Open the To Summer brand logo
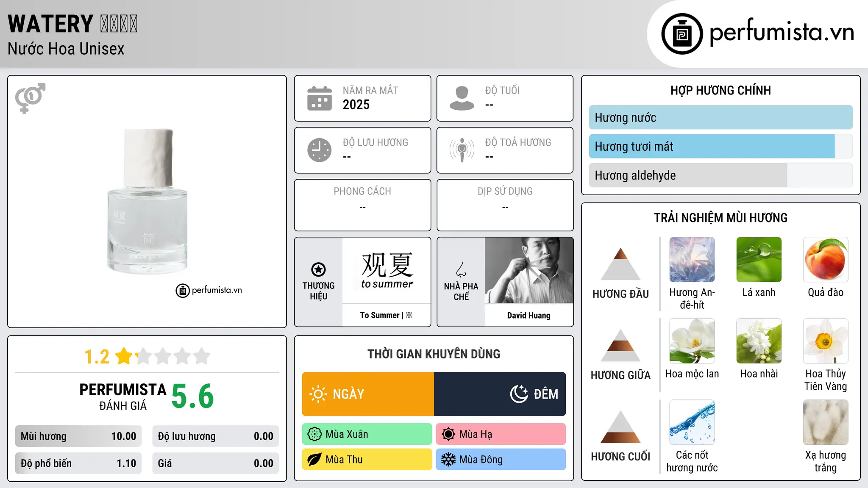Screen dimensions: 868x488 click(x=387, y=270)
